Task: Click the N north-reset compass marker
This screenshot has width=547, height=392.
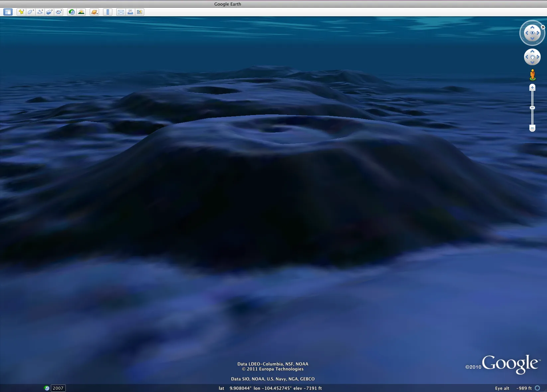Action: pyautogui.click(x=543, y=27)
